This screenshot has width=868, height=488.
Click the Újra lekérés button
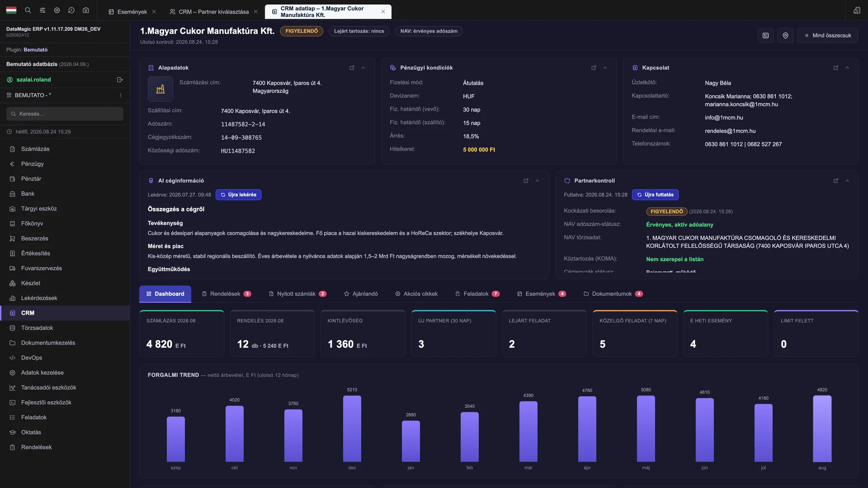point(239,195)
